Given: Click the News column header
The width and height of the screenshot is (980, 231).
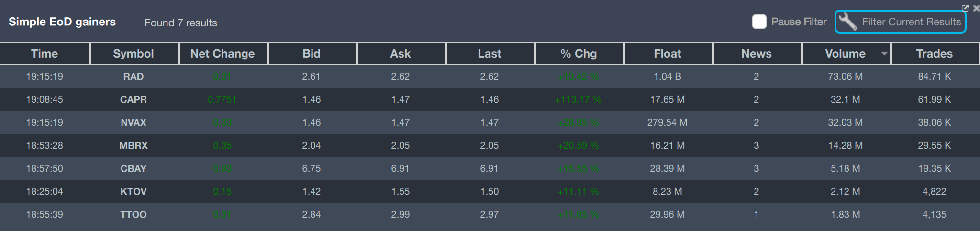Looking at the screenshot, I should 757,54.
